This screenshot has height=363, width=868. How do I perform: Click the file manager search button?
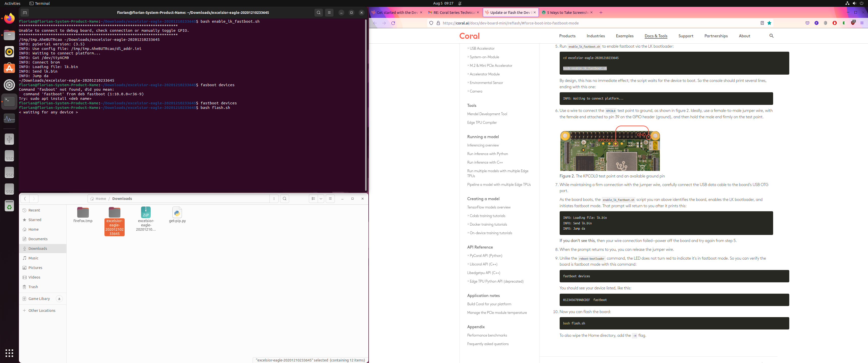tap(284, 199)
